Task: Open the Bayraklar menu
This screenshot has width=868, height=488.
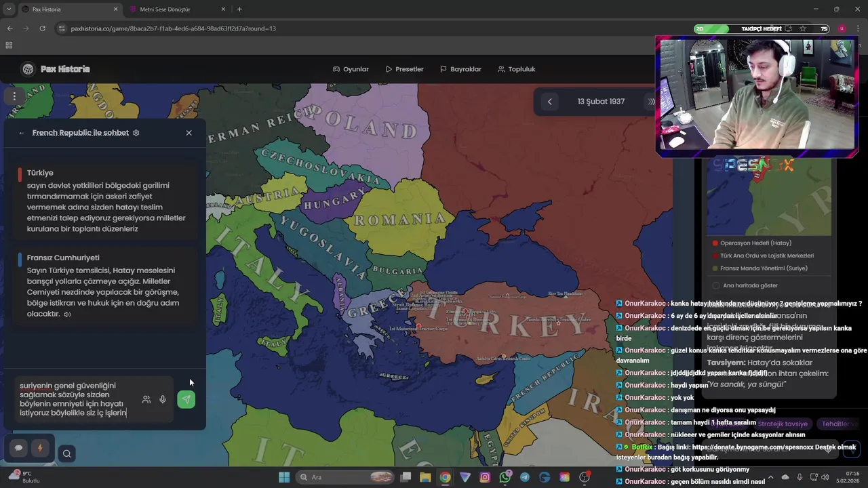Action: pos(460,69)
